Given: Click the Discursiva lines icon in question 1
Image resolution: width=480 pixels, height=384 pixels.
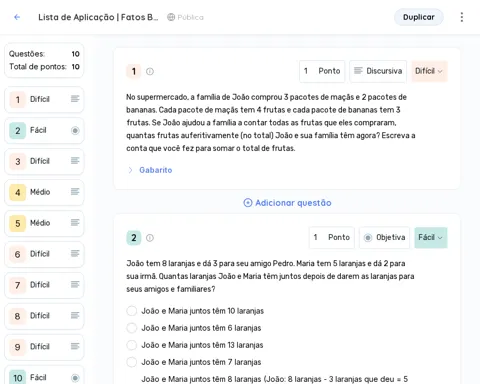Looking at the screenshot, I should pyautogui.click(x=358, y=71).
